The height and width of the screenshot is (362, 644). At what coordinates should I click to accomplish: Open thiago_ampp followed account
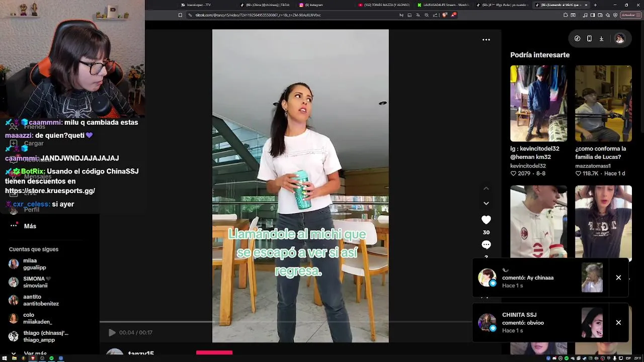click(38, 336)
